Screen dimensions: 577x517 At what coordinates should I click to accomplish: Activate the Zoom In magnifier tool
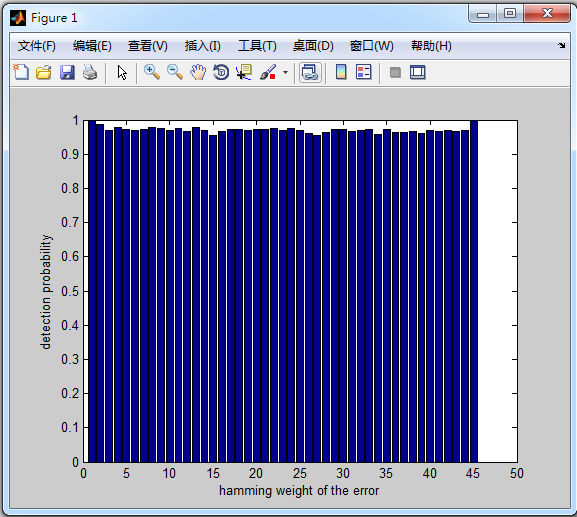[x=152, y=72]
